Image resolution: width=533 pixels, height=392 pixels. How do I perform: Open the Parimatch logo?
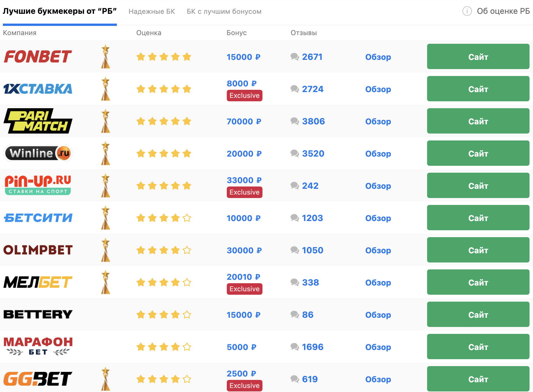38,121
